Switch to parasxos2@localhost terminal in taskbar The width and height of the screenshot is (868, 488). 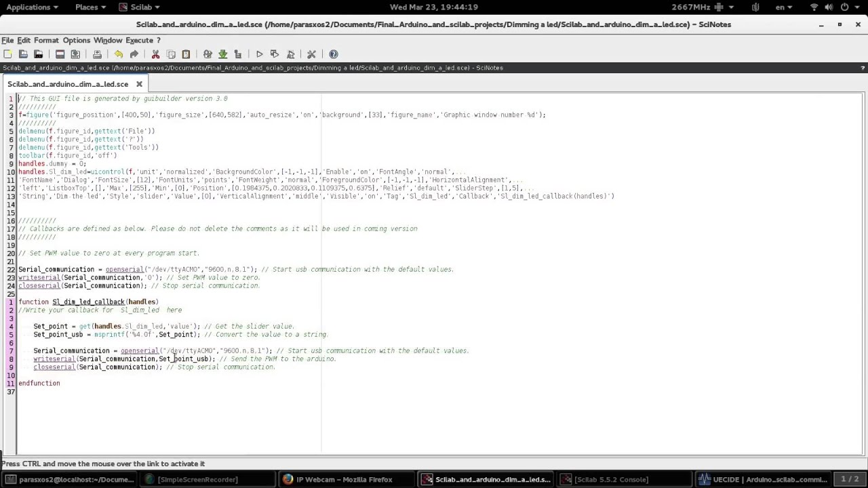point(71,479)
